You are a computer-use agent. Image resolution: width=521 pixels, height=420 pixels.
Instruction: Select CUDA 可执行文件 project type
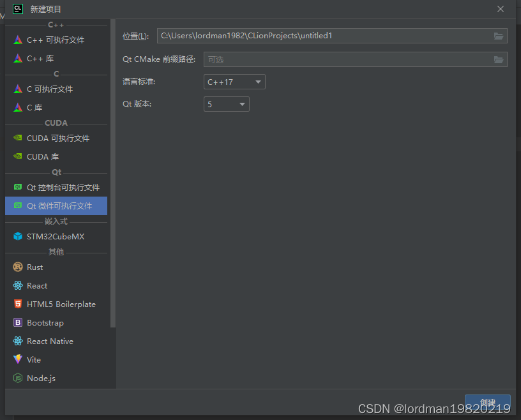point(56,138)
